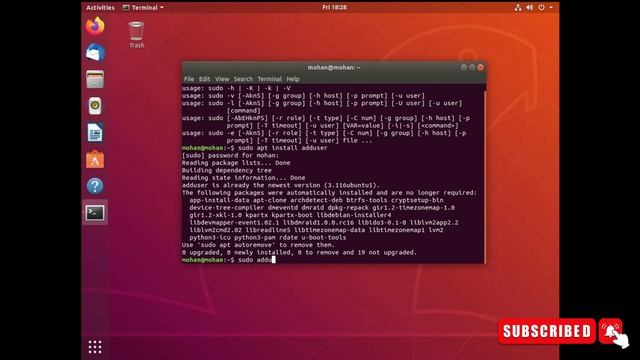The image size is (640, 360).
Task: Minimize the terminal window
Action: [x=464, y=67]
